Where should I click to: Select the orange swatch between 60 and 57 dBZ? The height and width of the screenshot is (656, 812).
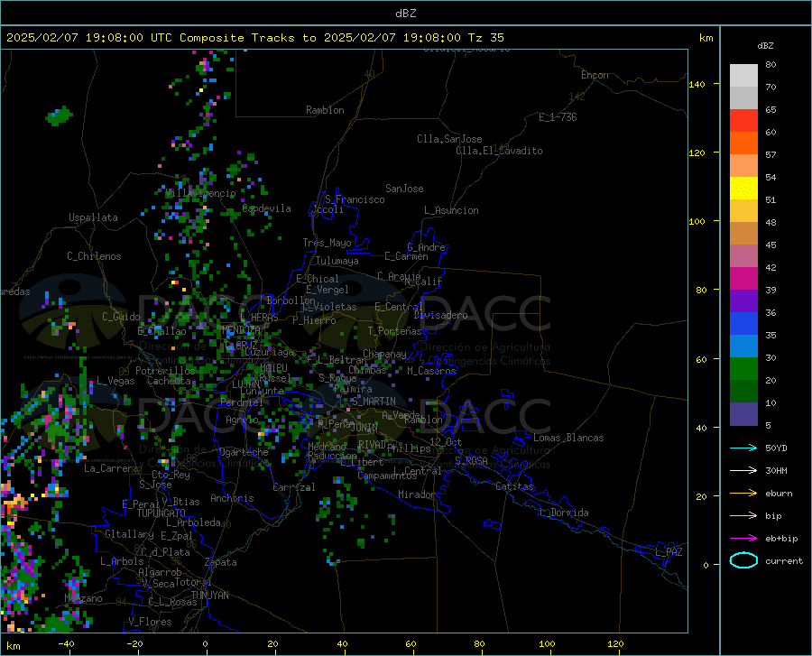743,143
